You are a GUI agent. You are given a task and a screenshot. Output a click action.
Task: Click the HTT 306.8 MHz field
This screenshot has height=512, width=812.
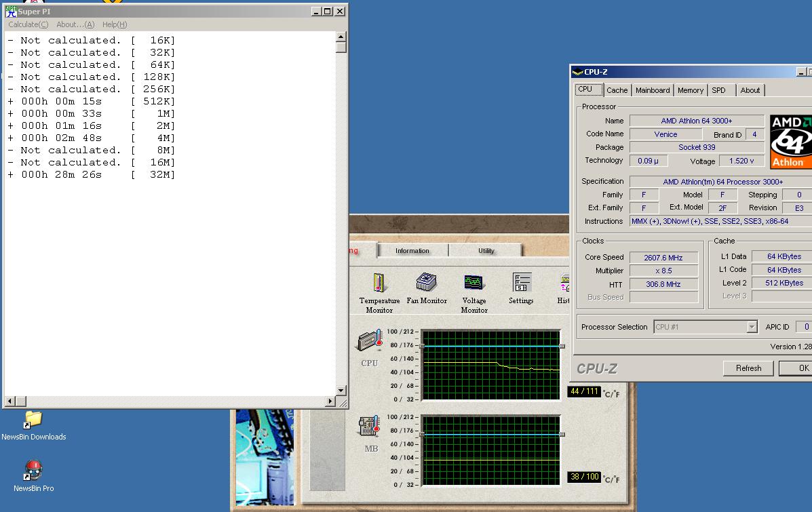tap(663, 284)
